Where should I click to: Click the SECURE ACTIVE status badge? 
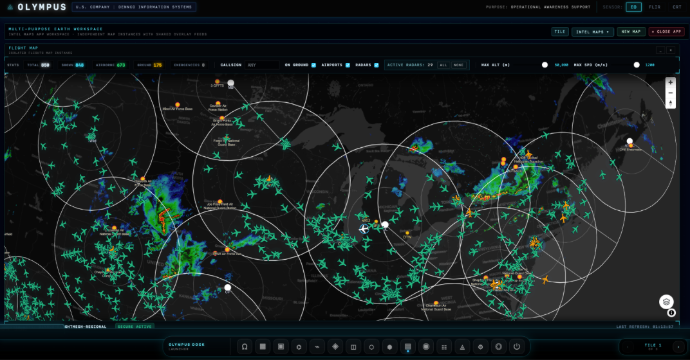click(134, 327)
